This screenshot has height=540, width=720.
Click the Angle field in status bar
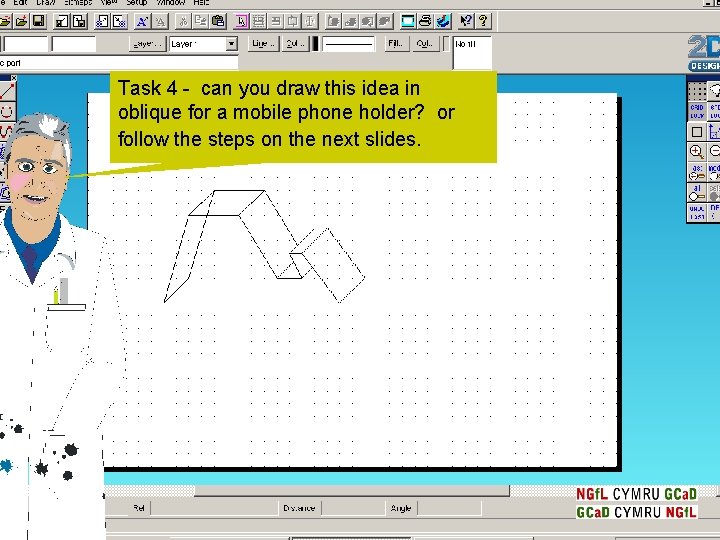pos(449,508)
